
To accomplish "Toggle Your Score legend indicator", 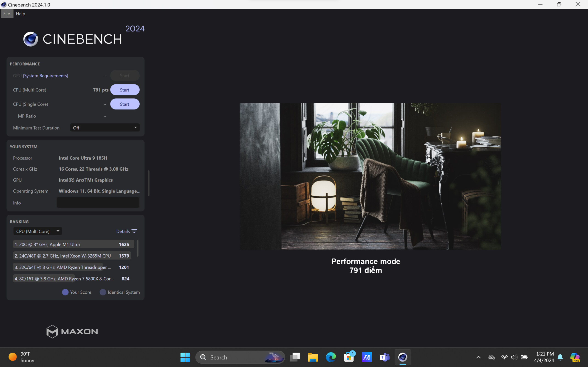I will 65,292.
